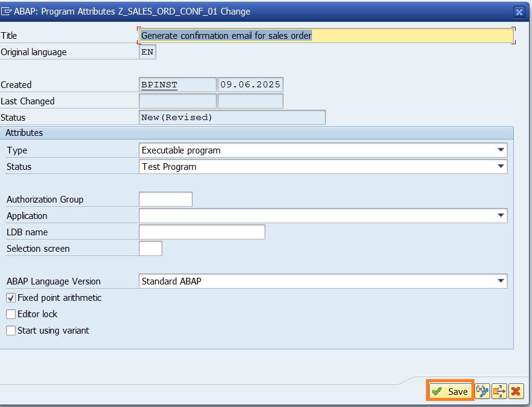Check the Start using variant option
This screenshot has height=407, width=532.
11,331
